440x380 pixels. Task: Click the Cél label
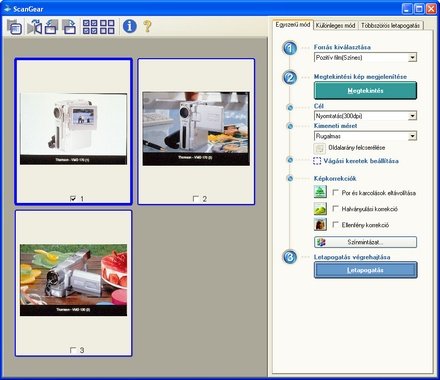[319, 106]
